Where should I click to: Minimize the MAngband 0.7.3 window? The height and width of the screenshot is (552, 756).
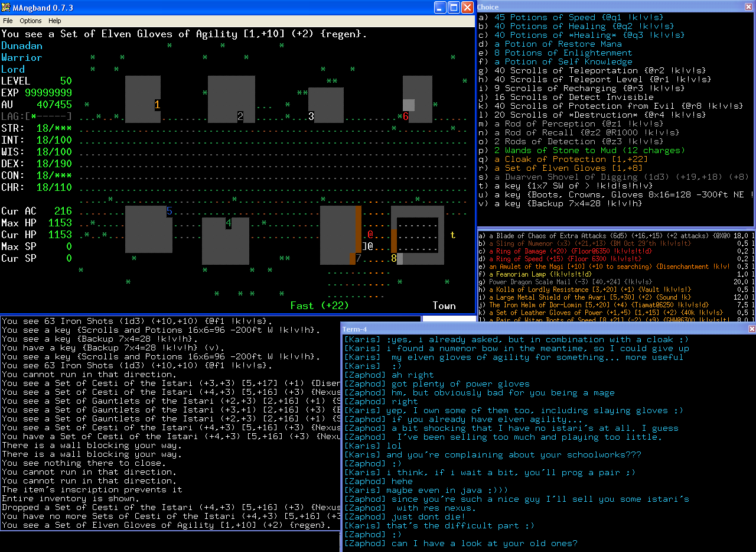tap(441, 8)
